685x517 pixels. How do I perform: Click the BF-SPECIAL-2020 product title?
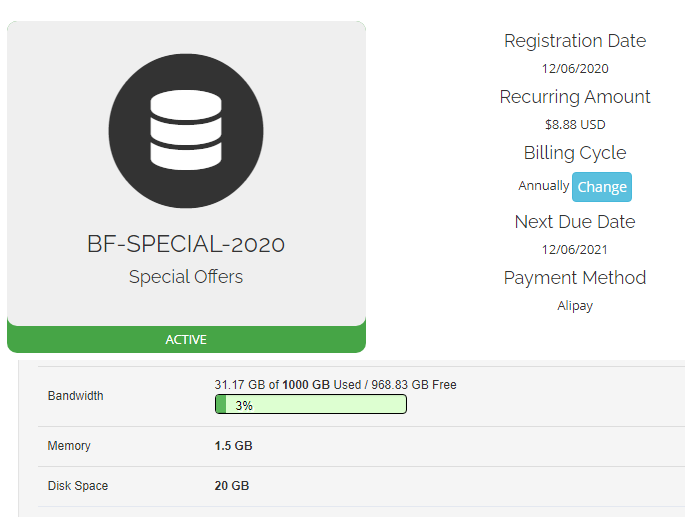[x=186, y=244]
